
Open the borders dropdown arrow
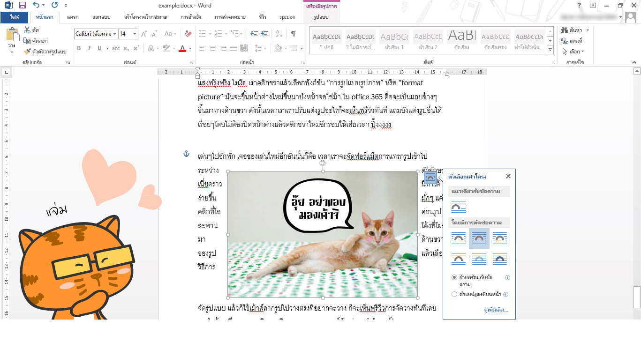coord(302,48)
